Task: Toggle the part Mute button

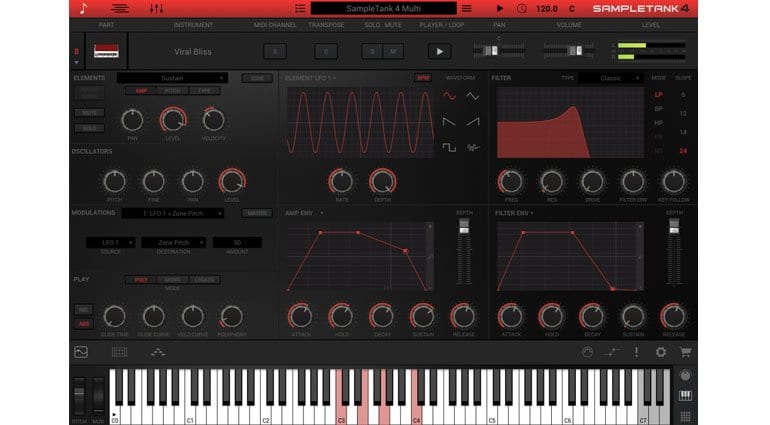Action: click(x=393, y=51)
